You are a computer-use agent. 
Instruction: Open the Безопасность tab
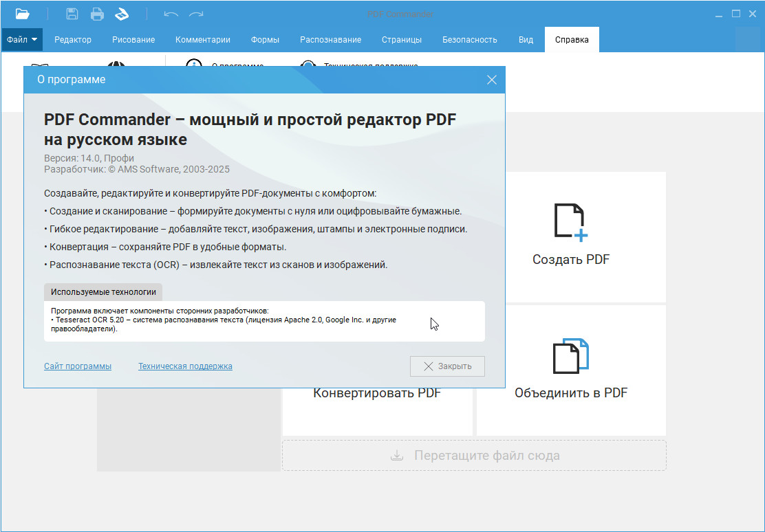469,39
